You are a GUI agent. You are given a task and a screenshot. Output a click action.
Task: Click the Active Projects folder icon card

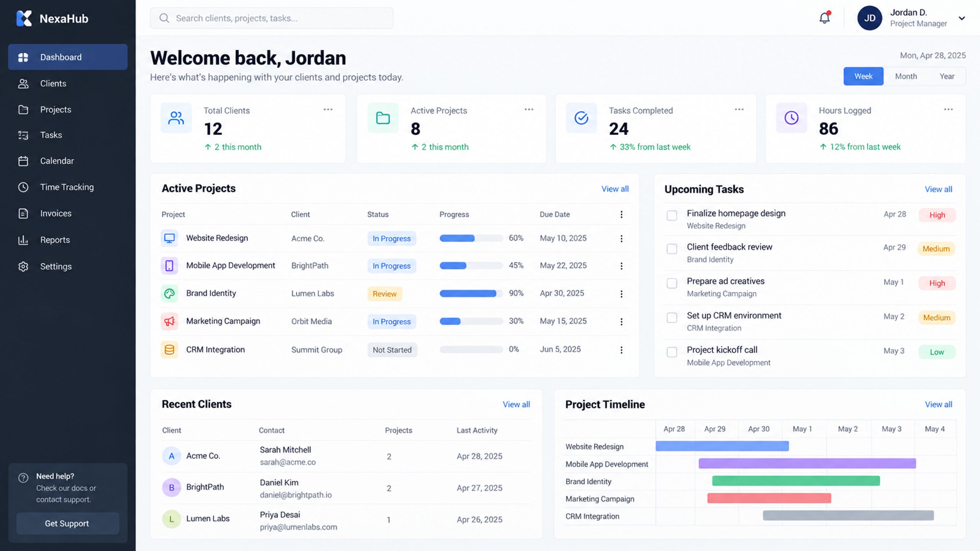(x=383, y=118)
